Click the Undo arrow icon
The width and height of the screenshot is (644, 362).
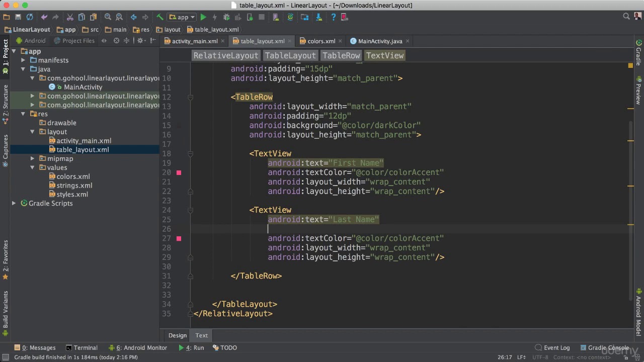pos(44,17)
